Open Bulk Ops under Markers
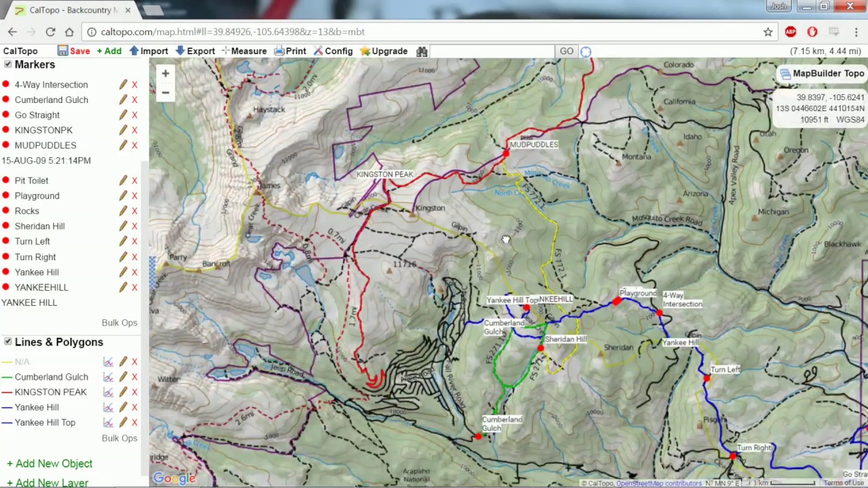868x488 pixels. [119, 323]
